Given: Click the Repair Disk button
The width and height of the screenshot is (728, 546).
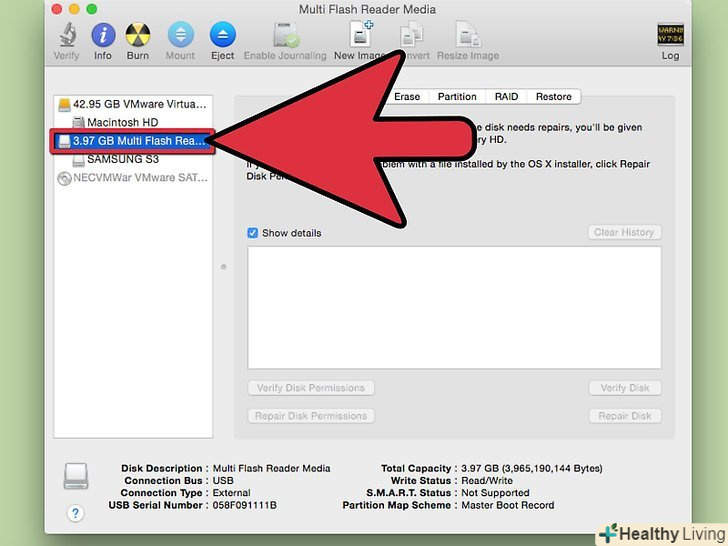Looking at the screenshot, I should 624,416.
